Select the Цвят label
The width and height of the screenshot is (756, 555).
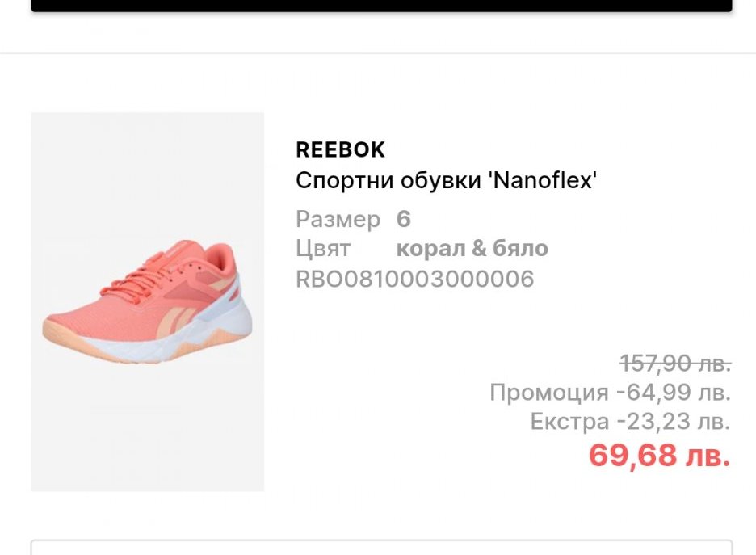pos(323,249)
